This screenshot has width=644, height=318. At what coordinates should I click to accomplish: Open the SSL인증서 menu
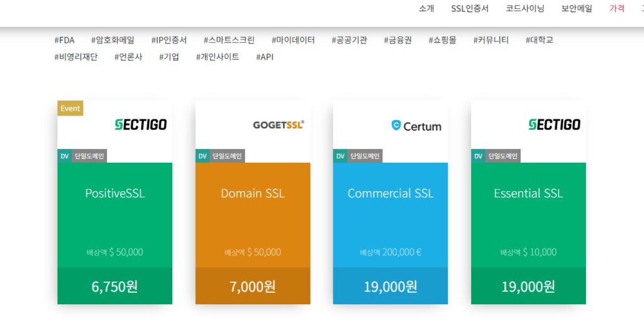pyautogui.click(x=470, y=9)
